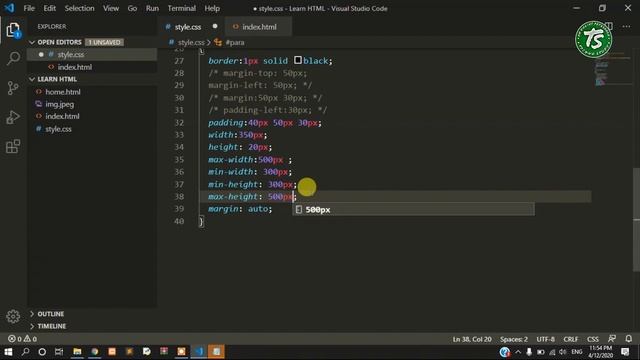Click the #para breadcrumb

pos(235,42)
